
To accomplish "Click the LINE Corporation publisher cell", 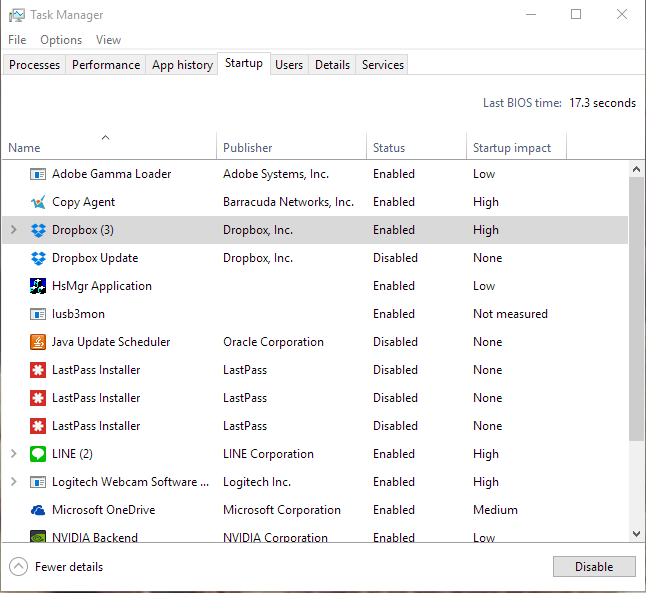I will pos(268,454).
